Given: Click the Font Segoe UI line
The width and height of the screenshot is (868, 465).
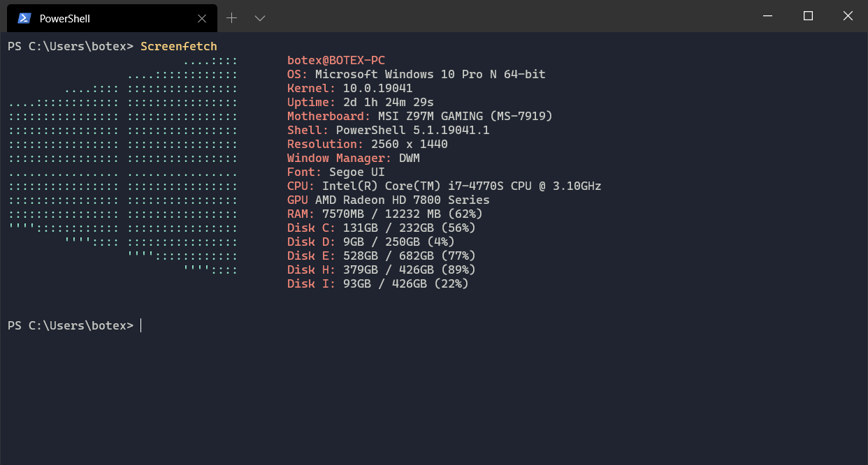Looking at the screenshot, I should (336, 172).
